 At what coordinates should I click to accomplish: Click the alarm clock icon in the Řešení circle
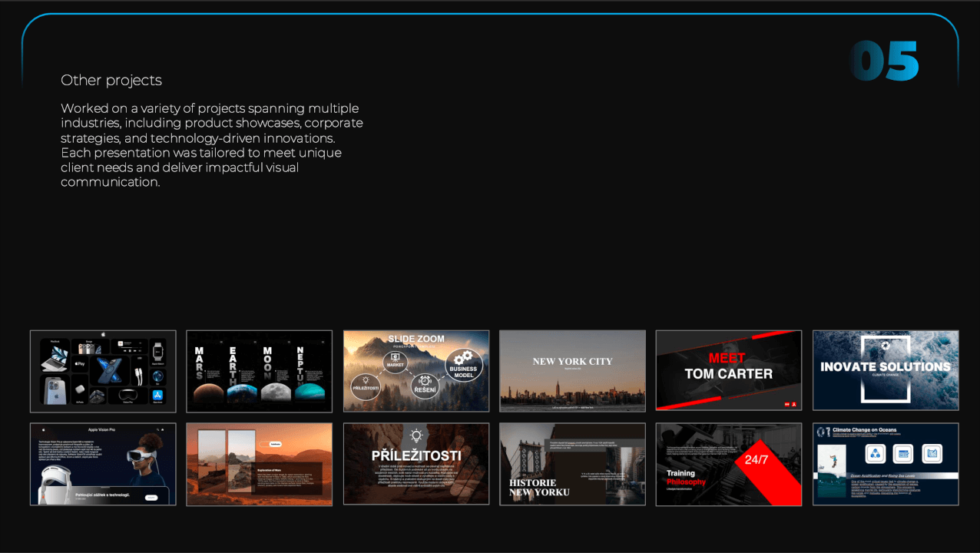(425, 381)
